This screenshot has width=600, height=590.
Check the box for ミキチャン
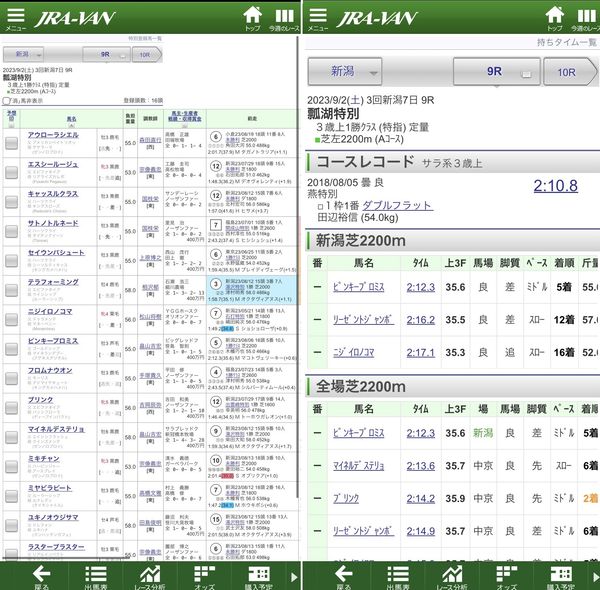pos(11,466)
